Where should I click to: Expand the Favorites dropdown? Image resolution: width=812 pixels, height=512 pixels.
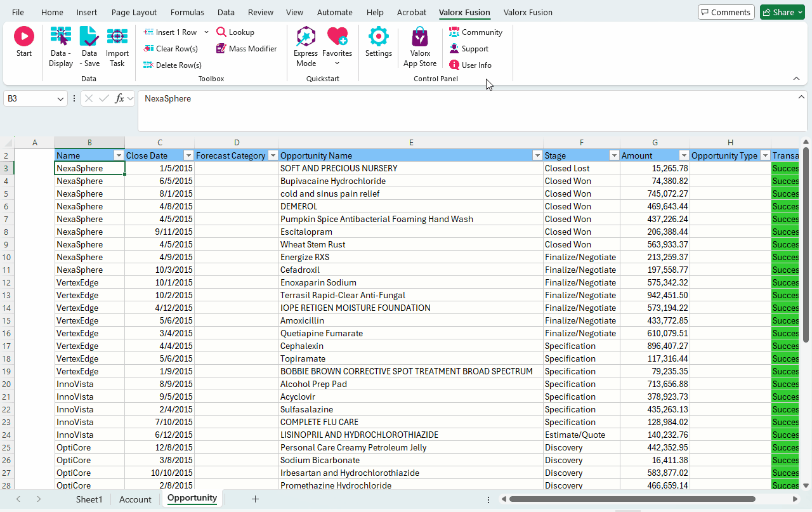[337, 63]
